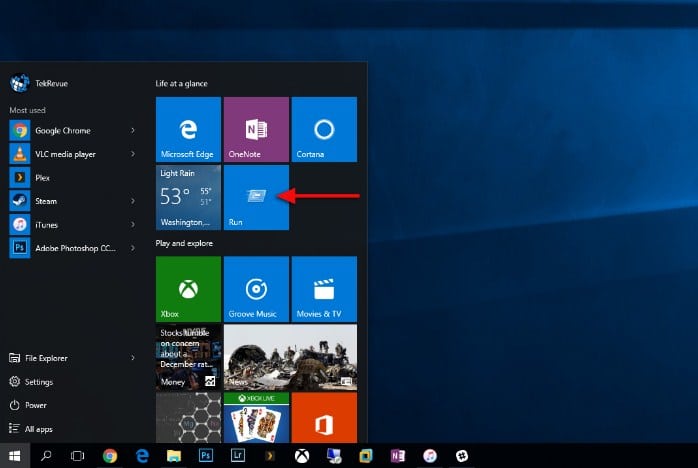Image resolution: width=698 pixels, height=468 pixels.
Task: Click the Windows Start button
Action: 15,456
